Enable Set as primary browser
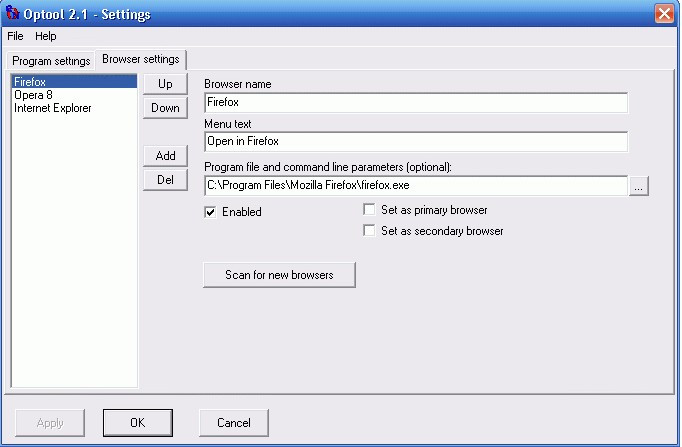682x447 pixels. (369, 210)
